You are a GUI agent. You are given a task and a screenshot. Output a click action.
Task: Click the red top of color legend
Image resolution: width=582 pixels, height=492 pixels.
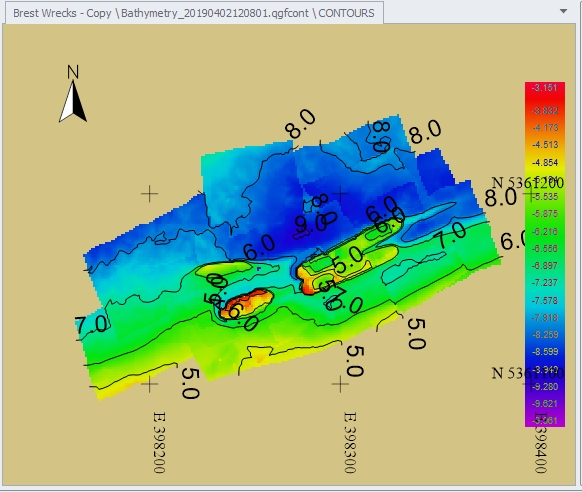(x=545, y=88)
